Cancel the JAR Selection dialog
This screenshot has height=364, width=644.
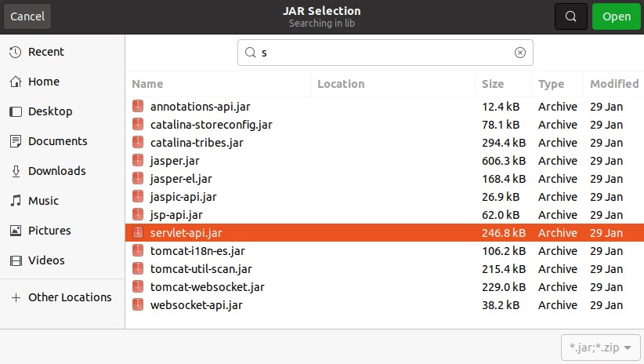pos(27,16)
